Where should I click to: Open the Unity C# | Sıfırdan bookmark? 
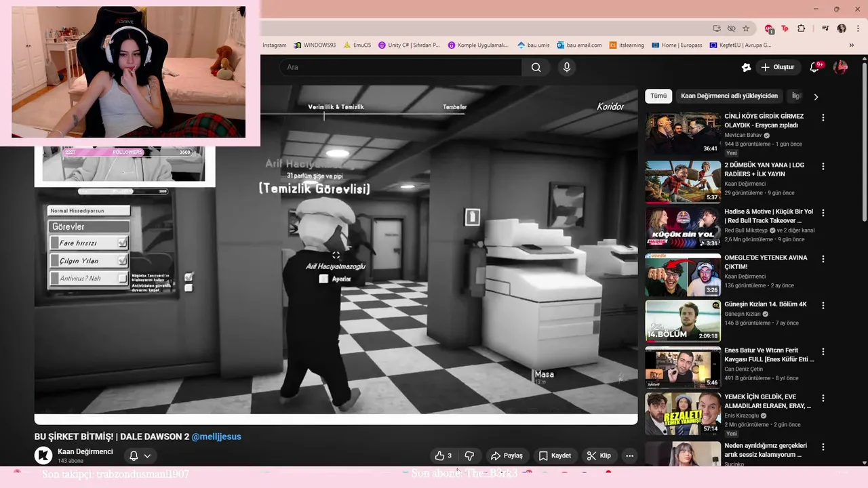point(409,45)
